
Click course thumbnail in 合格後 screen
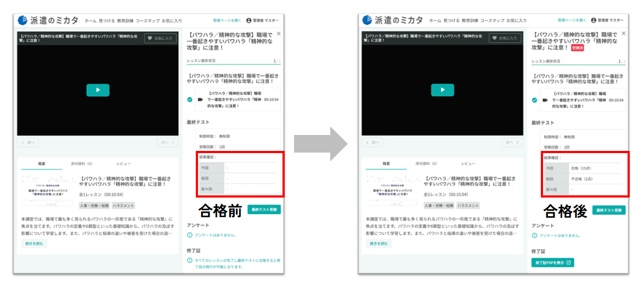coord(393,191)
